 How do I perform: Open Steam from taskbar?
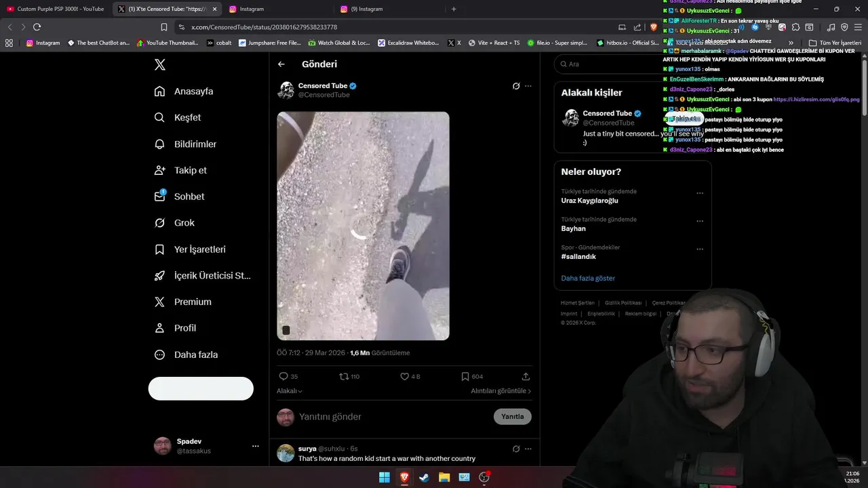[x=424, y=477]
